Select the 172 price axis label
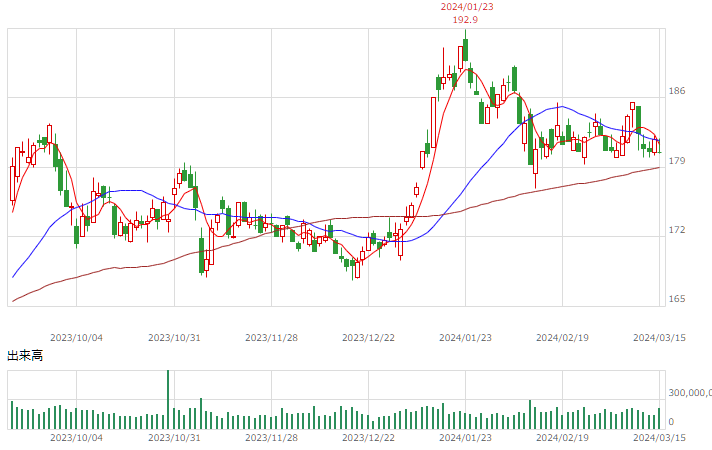The image size is (712, 450). click(677, 230)
